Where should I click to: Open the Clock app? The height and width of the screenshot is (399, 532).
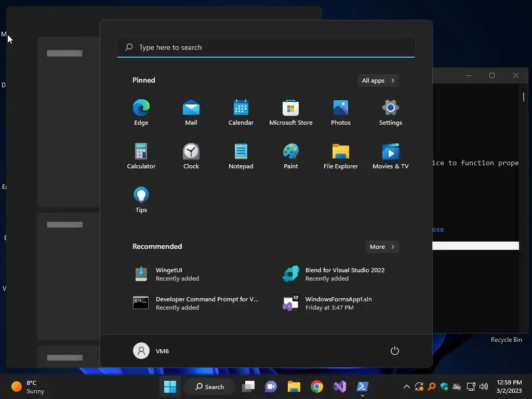click(191, 156)
